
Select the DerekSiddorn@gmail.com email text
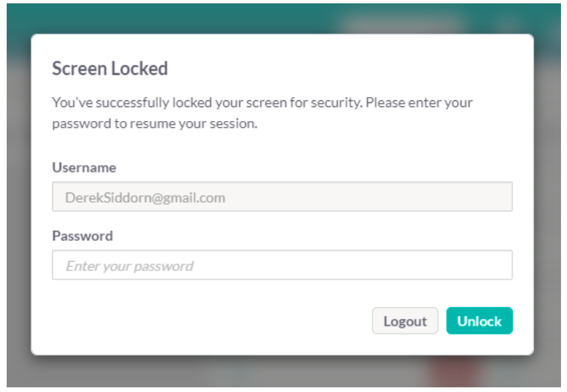[x=145, y=197]
